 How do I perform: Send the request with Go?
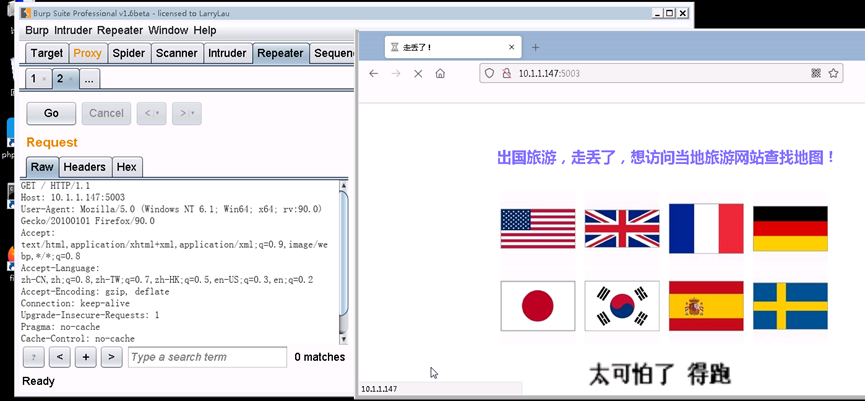coord(51,114)
